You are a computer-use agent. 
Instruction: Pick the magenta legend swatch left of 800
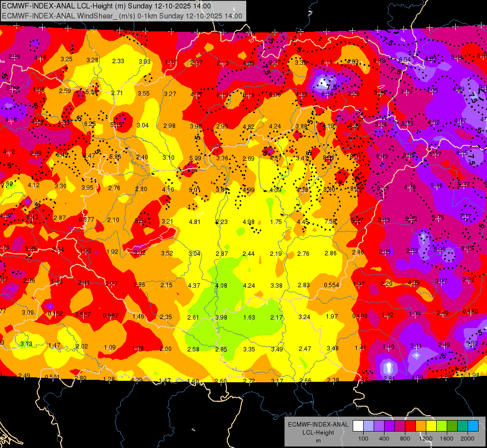point(400,426)
